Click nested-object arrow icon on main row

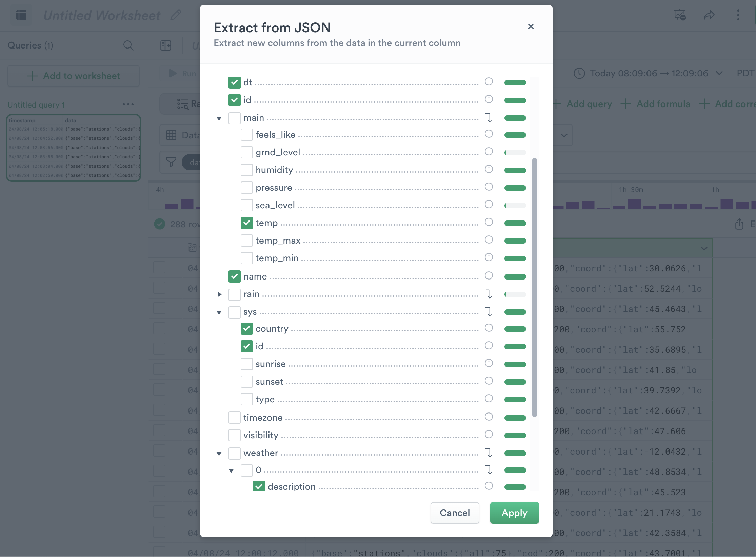(489, 118)
